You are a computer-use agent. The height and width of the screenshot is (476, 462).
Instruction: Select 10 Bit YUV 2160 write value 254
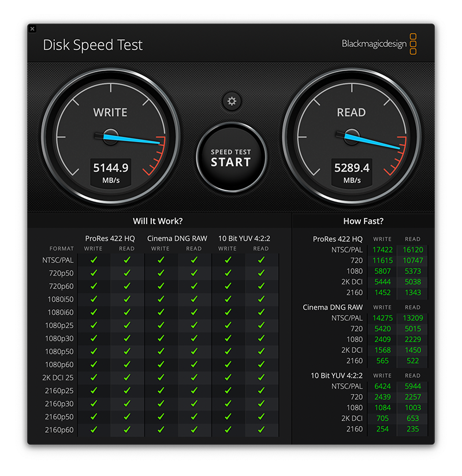[x=382, y=429]
